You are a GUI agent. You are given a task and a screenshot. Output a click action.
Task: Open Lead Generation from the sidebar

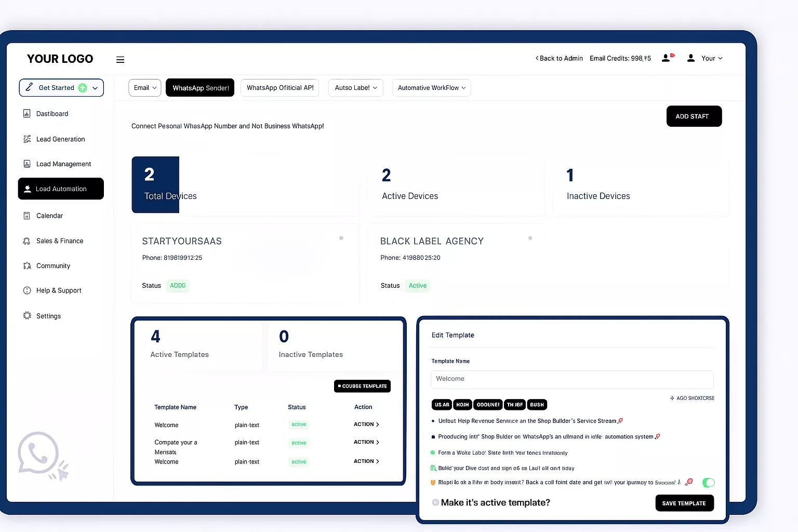coord(60,139)
